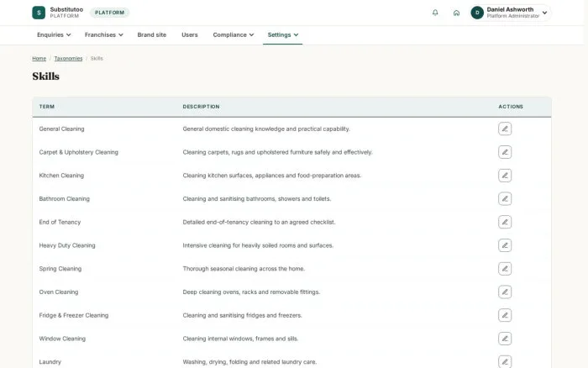The image size is (588, 368).
Task: Select the Kitchen Cleaning term
Action: (x=61, y=176)
